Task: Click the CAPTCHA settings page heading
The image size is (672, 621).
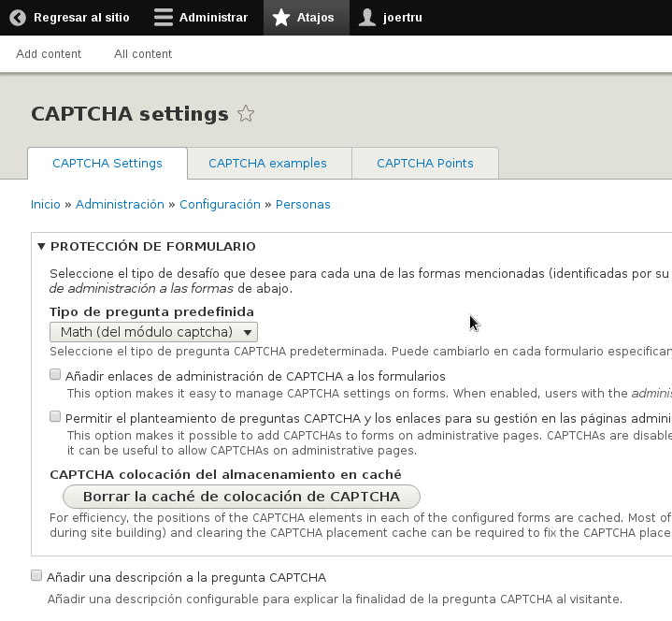Action: (130, 114)
